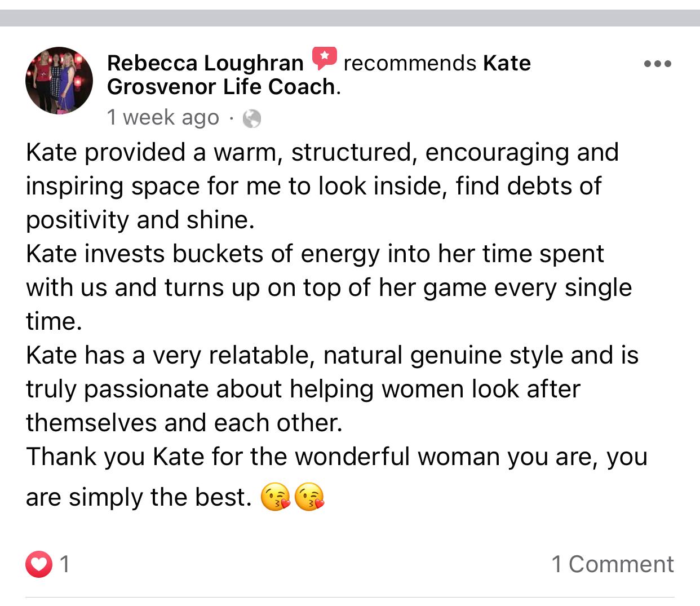Click the red heart reaction icon
The image size is (700, 606).
(38, 564)
